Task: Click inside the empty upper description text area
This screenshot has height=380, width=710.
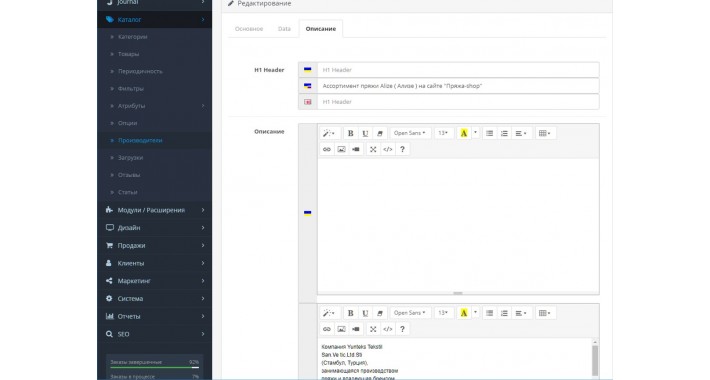Action: tap(458, 225)
